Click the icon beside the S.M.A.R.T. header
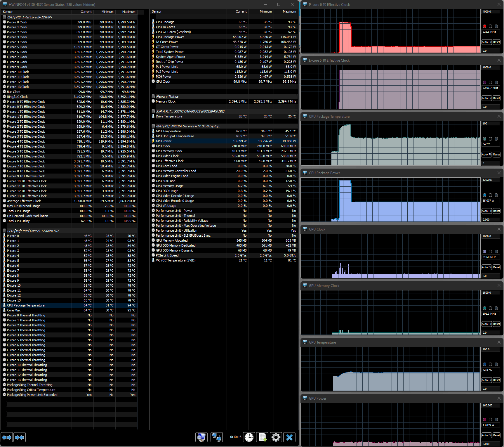The image size is (504, 447). point(153,111)
